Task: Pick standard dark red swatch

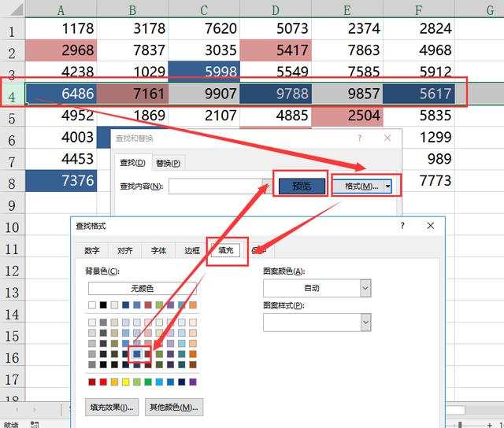Action: click(x=92, y=382)
